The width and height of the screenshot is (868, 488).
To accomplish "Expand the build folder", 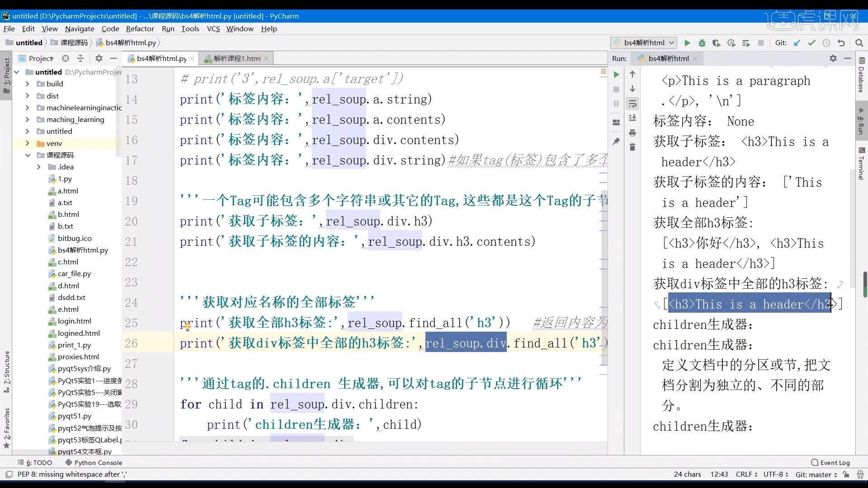I will [x=27, y=84].
